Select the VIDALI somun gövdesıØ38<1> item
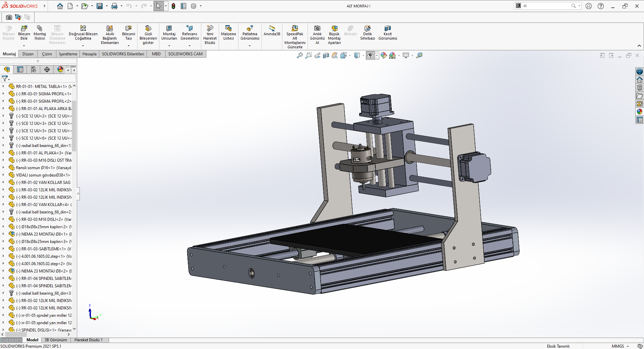This screenshot has height=349, width=644. 43,175
